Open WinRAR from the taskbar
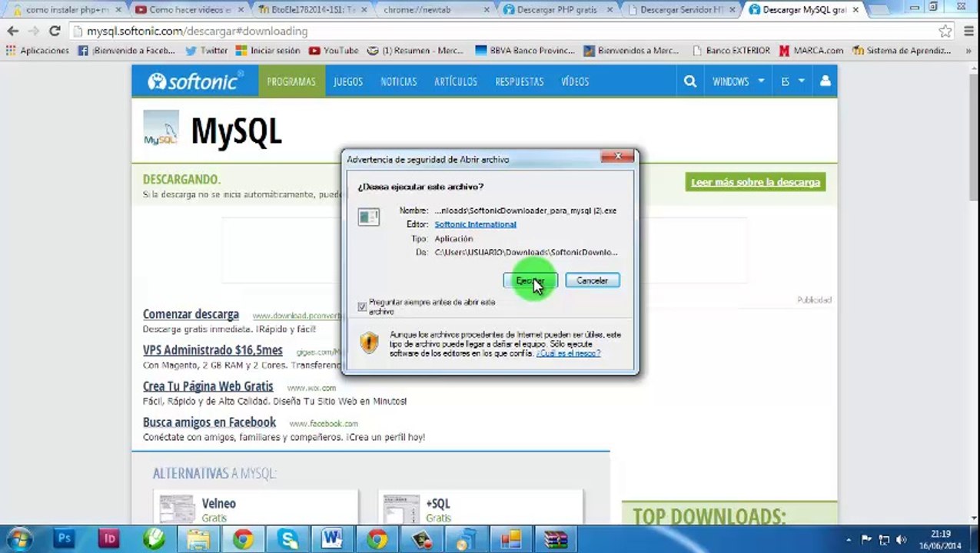This screenshot has height=553, width=980. pos(555,539)
